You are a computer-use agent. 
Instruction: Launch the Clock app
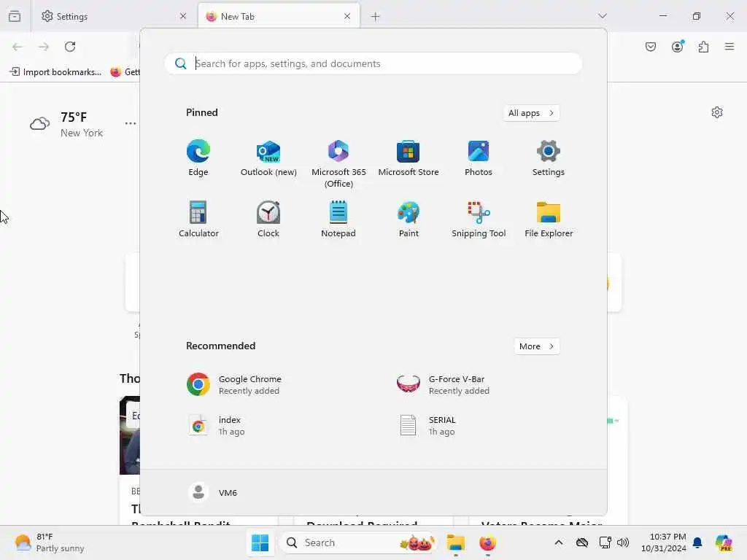tap(268, 219)
